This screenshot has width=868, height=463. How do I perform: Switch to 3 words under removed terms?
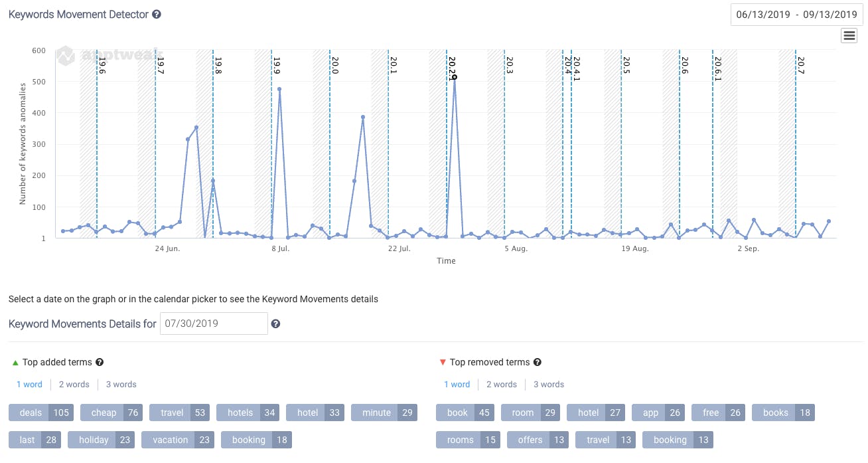(x=548, y=384)
